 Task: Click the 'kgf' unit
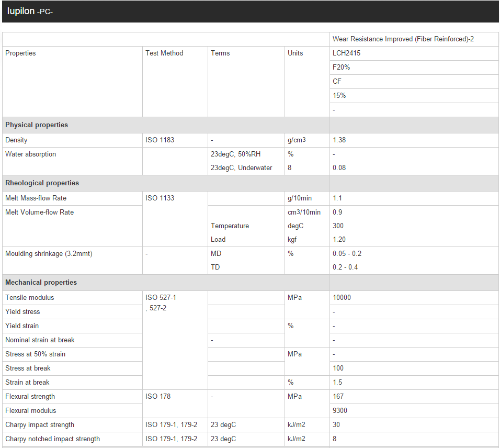coord(292,239)
